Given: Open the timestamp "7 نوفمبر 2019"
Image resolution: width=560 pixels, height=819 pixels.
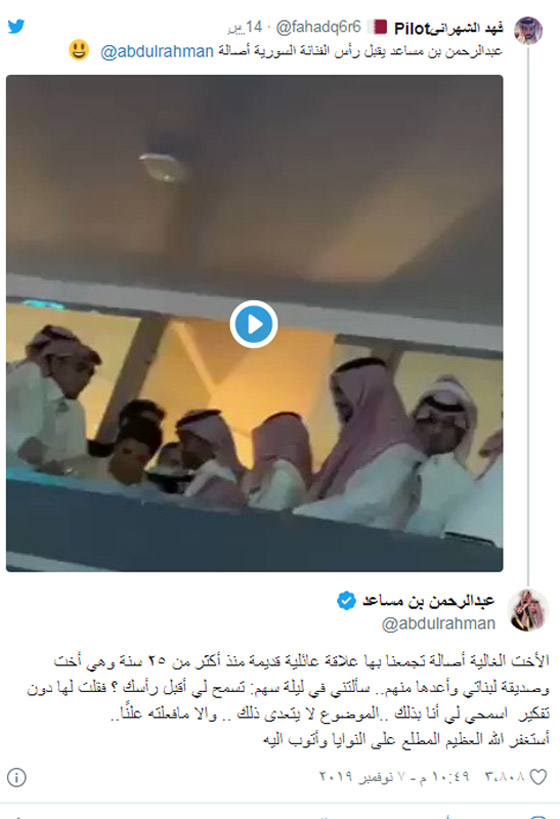Looking at the screenshot, I should tap(360, 777).
